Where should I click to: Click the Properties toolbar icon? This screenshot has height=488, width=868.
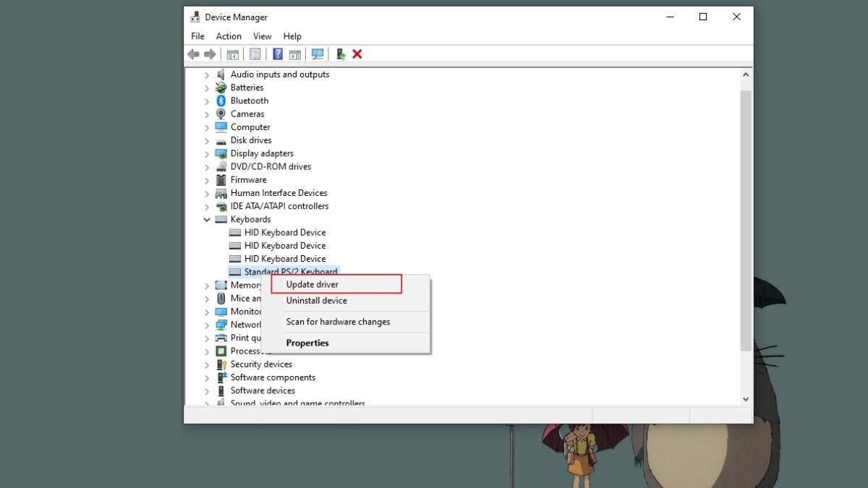(x=255, y=54)
